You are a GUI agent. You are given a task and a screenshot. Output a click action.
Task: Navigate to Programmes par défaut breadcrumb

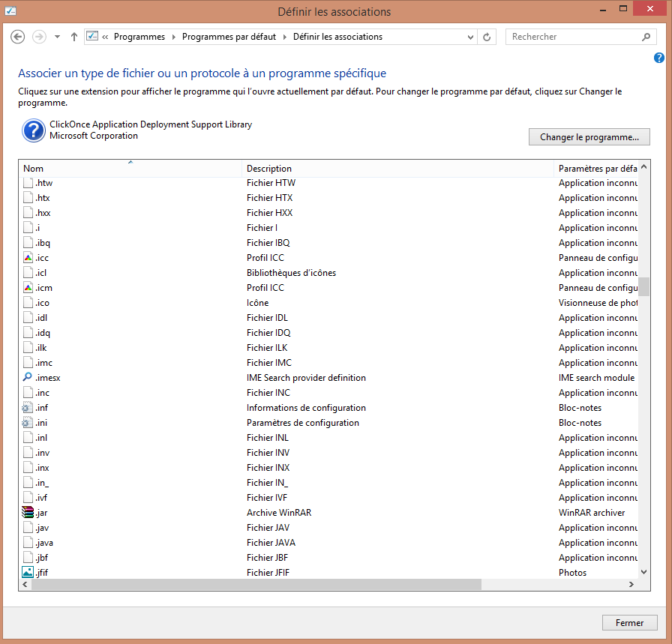pos(229,37)
